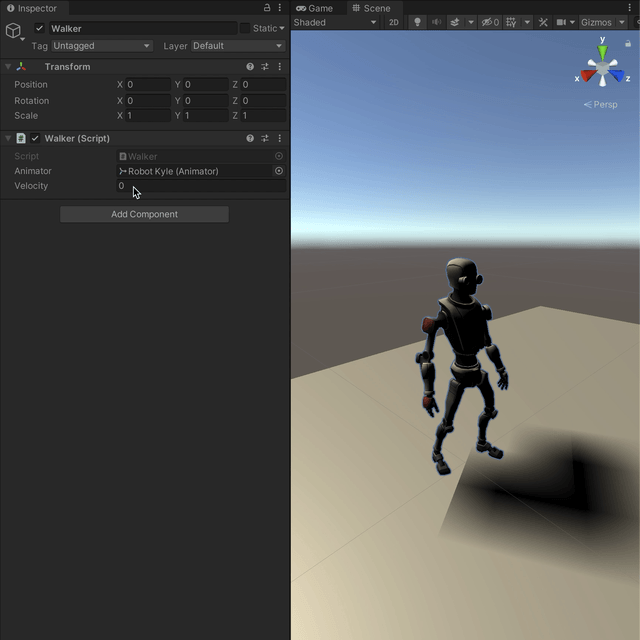Open the effects layers dropdown arrow
The width and height of the screenshot is (640, 640).
471,22
